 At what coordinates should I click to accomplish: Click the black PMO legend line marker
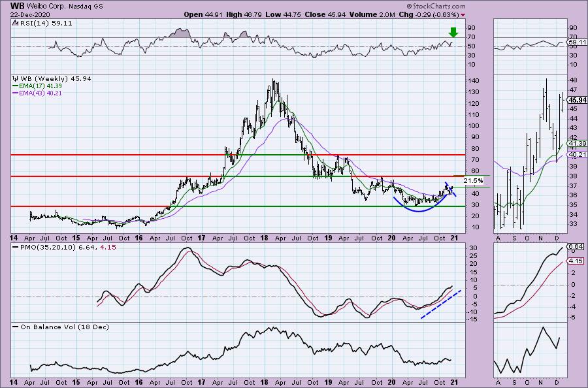tap(16, 248)
